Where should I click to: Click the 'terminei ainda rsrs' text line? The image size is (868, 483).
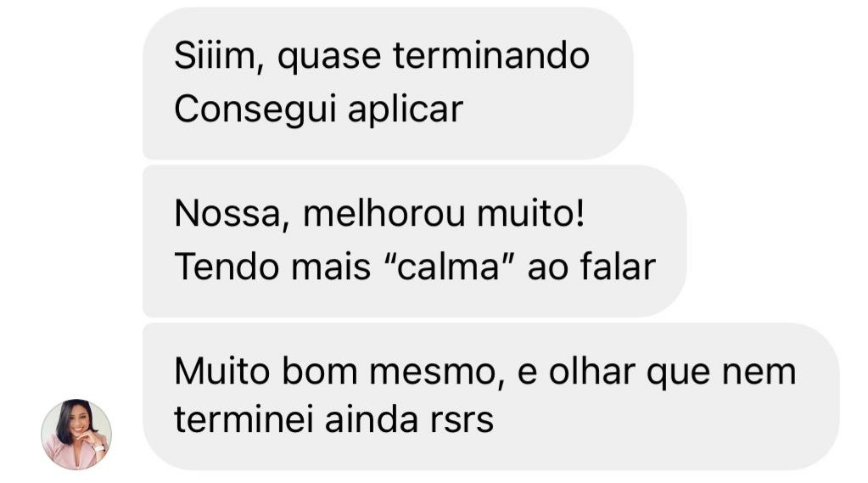(333, 419)
